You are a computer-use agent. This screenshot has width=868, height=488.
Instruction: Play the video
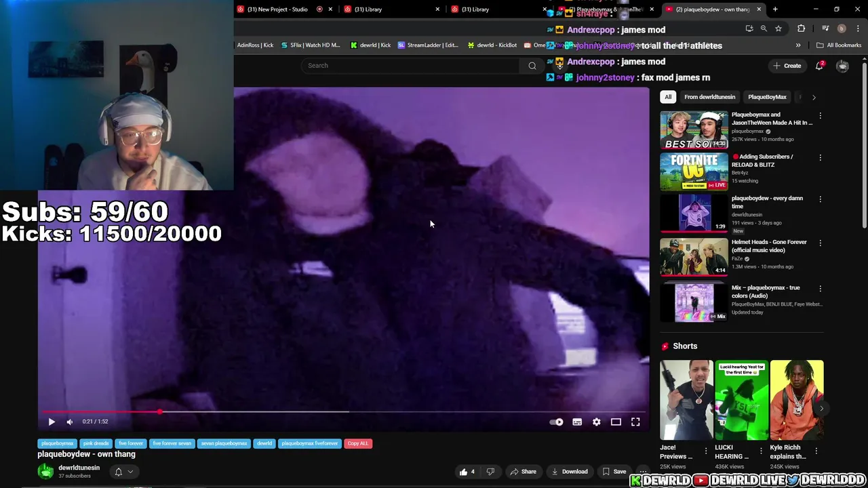pyautogui.click(x=52, y=422)
